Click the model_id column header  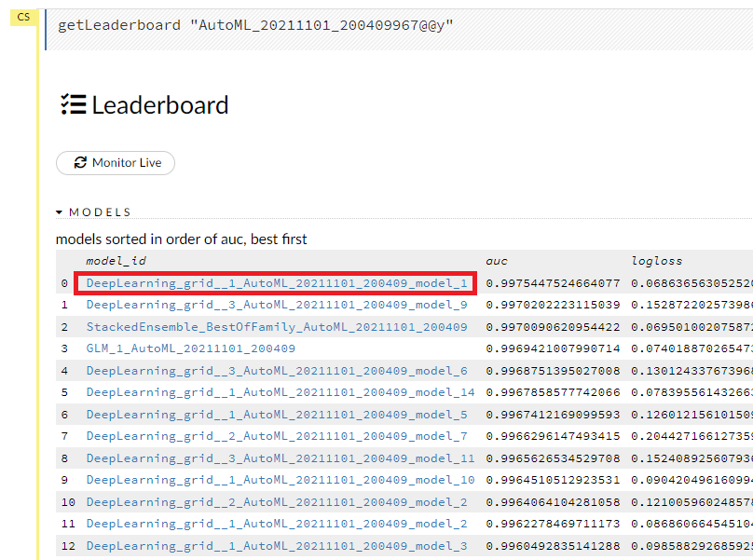point(116,261)
